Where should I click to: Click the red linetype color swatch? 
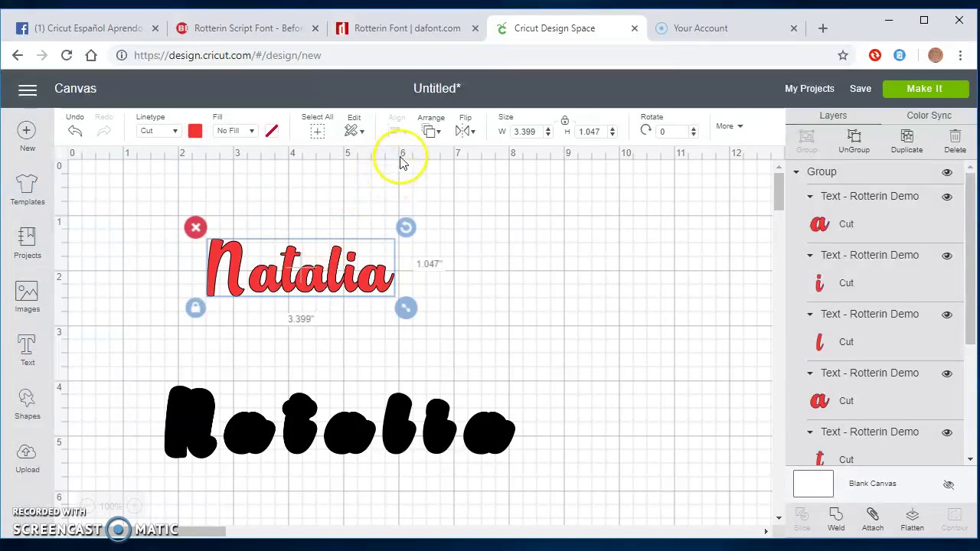pyautogui.click(x=194, y=132)
